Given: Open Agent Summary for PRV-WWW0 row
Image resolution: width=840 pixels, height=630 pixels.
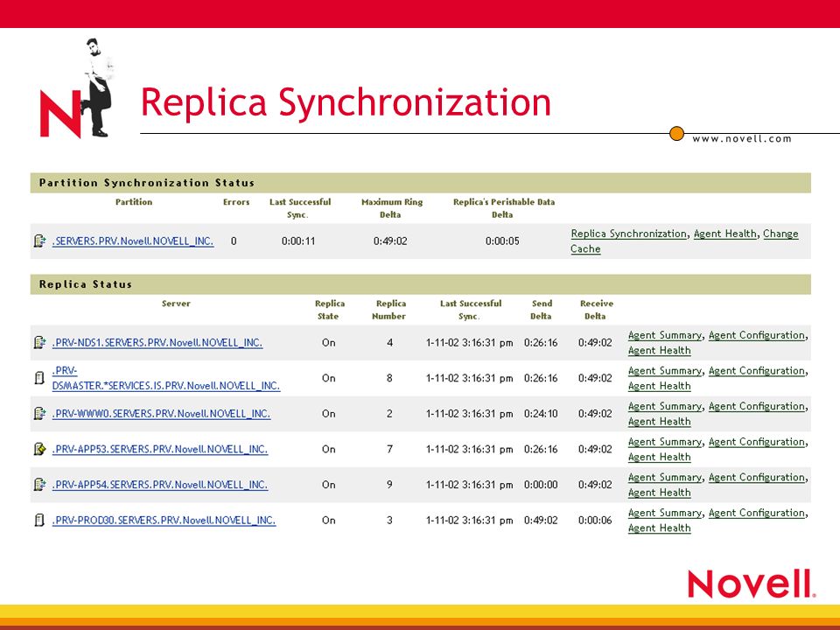Looking at the screenshot, I should click(665, 406).
